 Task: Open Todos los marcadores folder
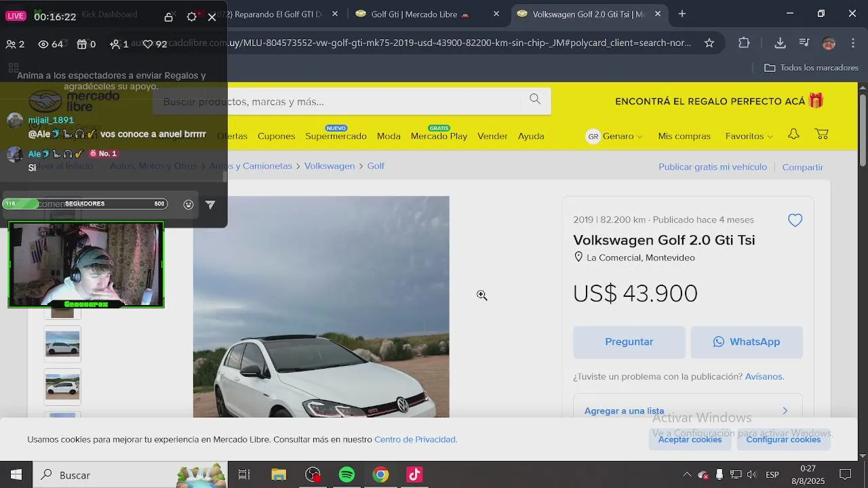811,68
